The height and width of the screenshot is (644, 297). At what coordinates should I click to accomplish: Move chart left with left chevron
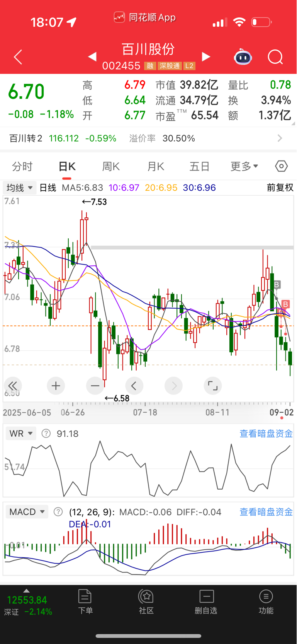point(134,386)
